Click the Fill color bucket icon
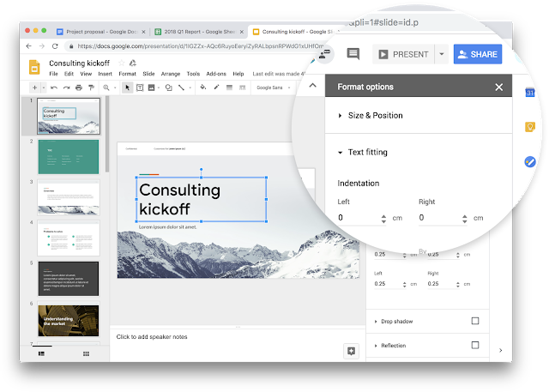 point(203,87)
